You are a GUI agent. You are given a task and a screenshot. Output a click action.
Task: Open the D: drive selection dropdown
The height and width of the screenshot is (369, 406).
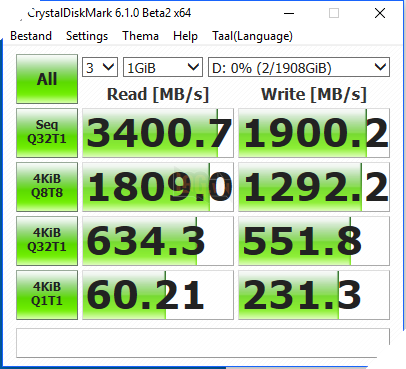(x=299, y=67)
